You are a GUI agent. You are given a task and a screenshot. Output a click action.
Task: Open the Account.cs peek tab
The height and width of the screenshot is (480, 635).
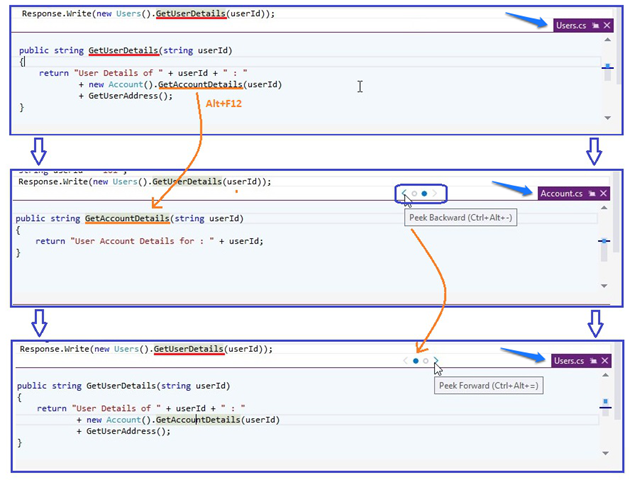pos(561,194)
